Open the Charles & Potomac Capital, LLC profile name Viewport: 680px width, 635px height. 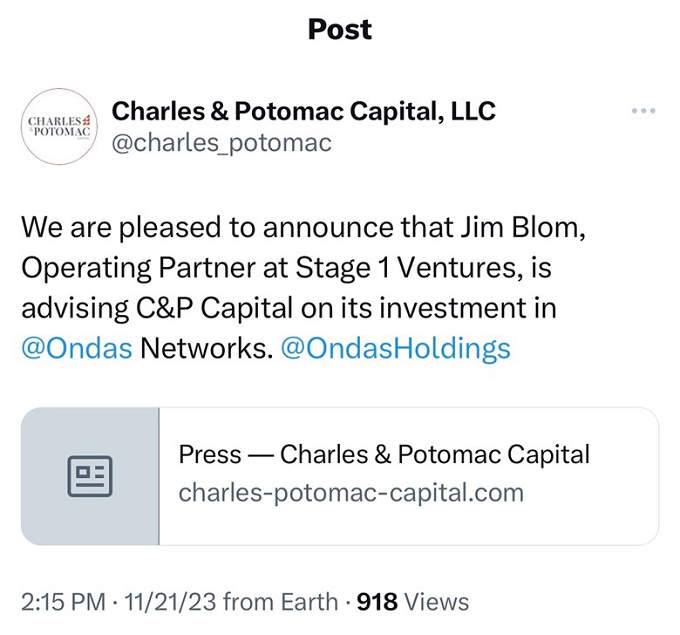pos(303,111)
